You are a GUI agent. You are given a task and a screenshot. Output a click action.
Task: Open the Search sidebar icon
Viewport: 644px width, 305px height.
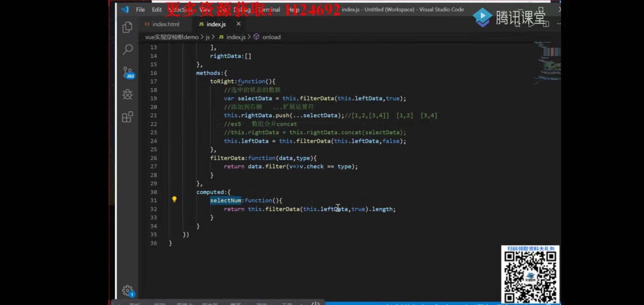(x=128, y=49)
